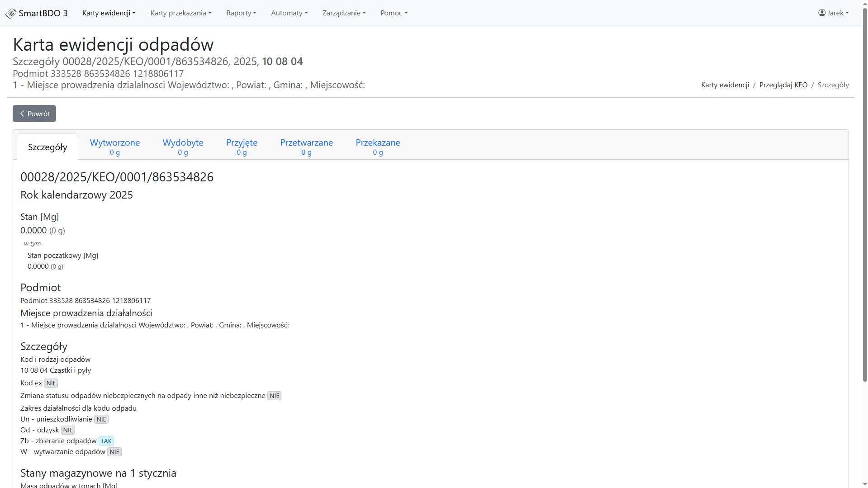
Task: Click the user avatar icon beside Jarek
Action: [x=821, y=13]
